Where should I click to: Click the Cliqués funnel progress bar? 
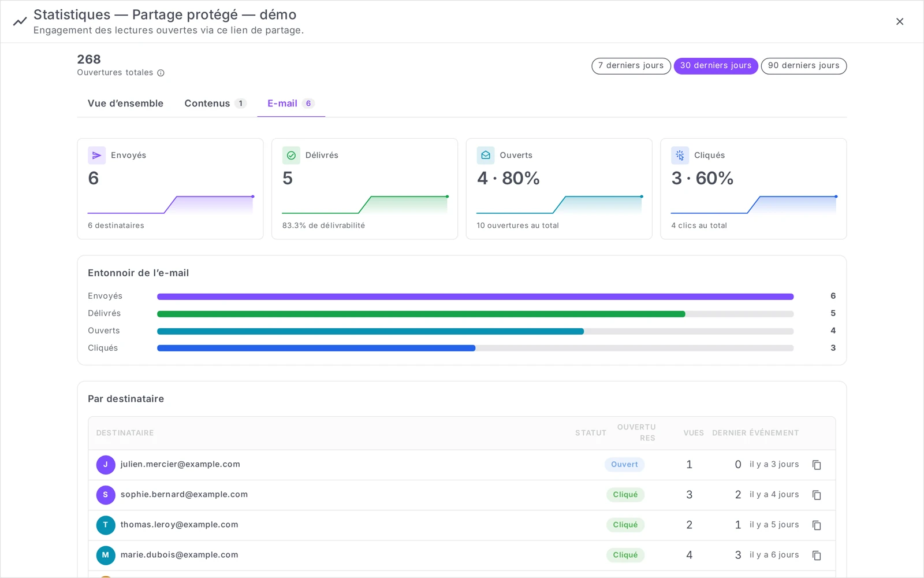pos(475,348)
